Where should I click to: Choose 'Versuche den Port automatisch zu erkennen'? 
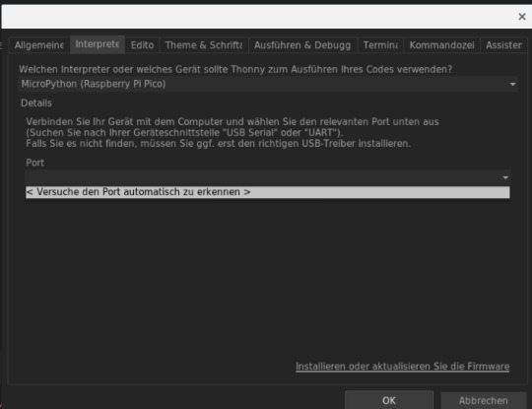click(267, 192)
